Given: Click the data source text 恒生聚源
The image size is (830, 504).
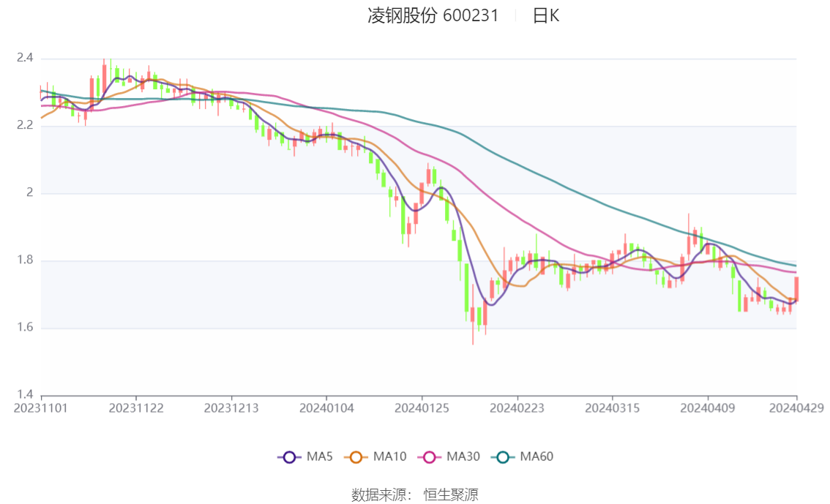Looking at the screenshot, I should 451,495.
